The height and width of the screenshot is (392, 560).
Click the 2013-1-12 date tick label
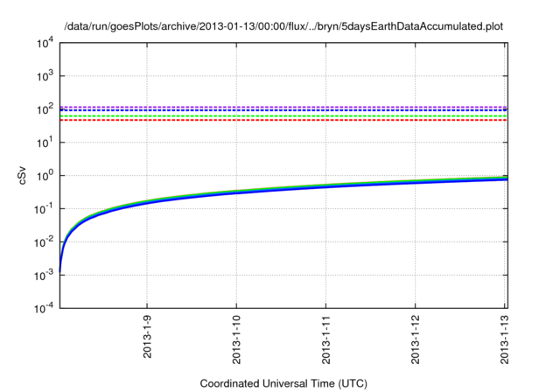pos(415,339)
